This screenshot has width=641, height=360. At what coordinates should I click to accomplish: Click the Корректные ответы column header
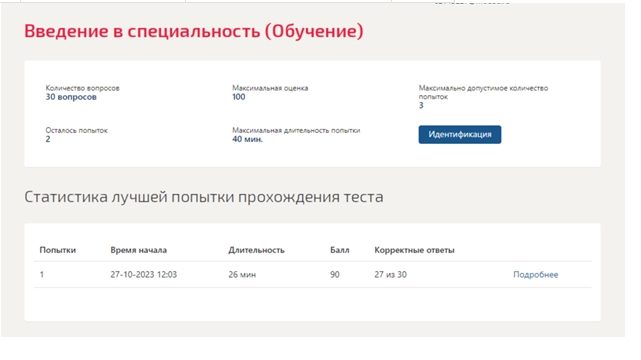click(x=414, y=250)
